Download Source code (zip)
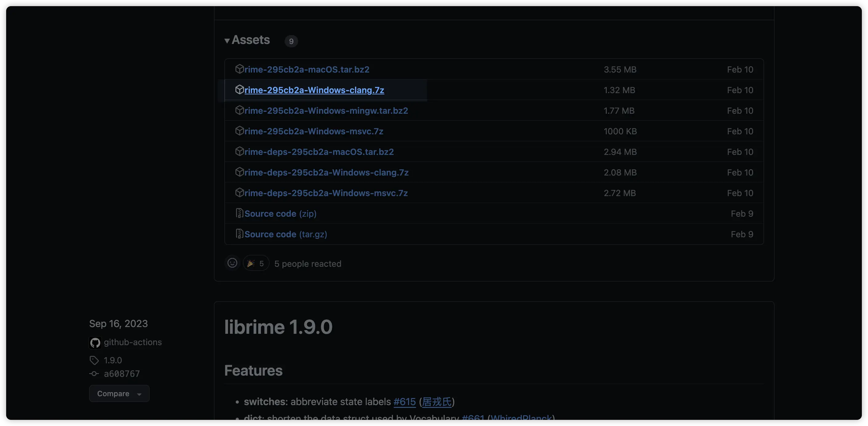The width and height of the screenshot is (868, 426). click(280, 213)
